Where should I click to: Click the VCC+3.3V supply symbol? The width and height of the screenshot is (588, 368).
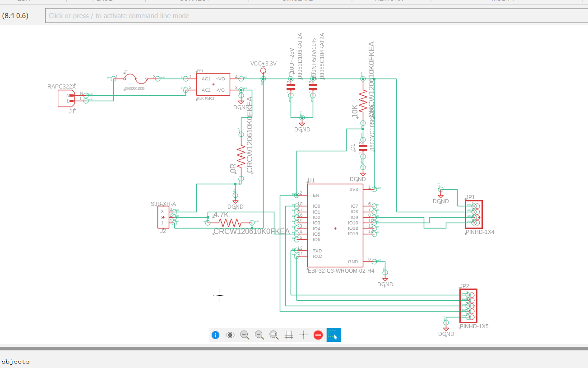(x=263, y=71)
